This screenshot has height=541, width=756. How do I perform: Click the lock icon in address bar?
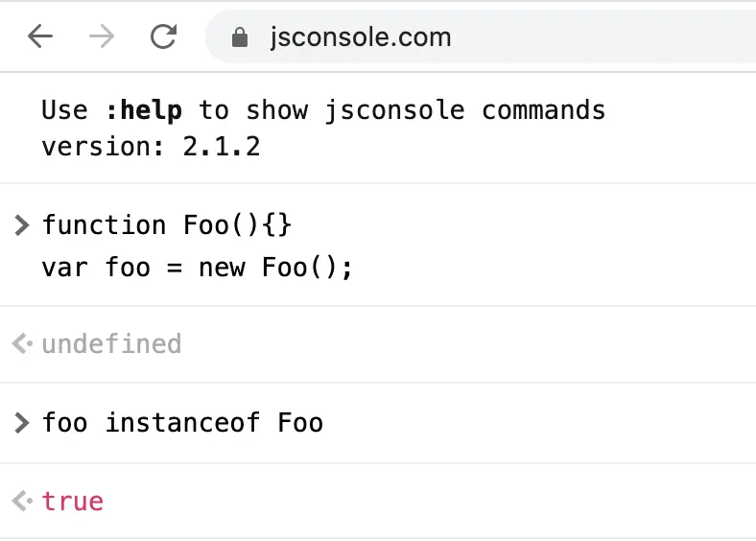coord(240,37)
